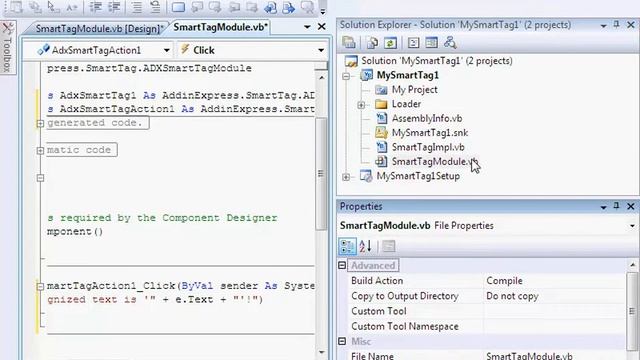The image size is (640, 360).
Task: Open View Class Diagram from Solution Explorer toolbar
Action: point(450,42)
